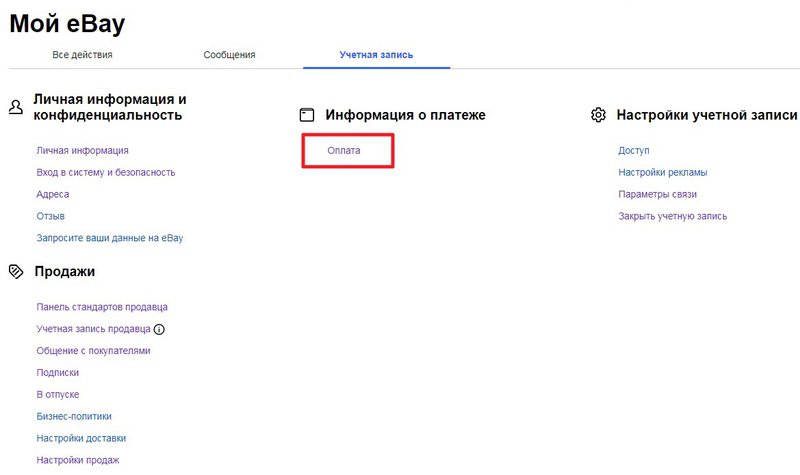Go to Подписки link
Viewport: 800px width, 475px height.
click(58, 373)
